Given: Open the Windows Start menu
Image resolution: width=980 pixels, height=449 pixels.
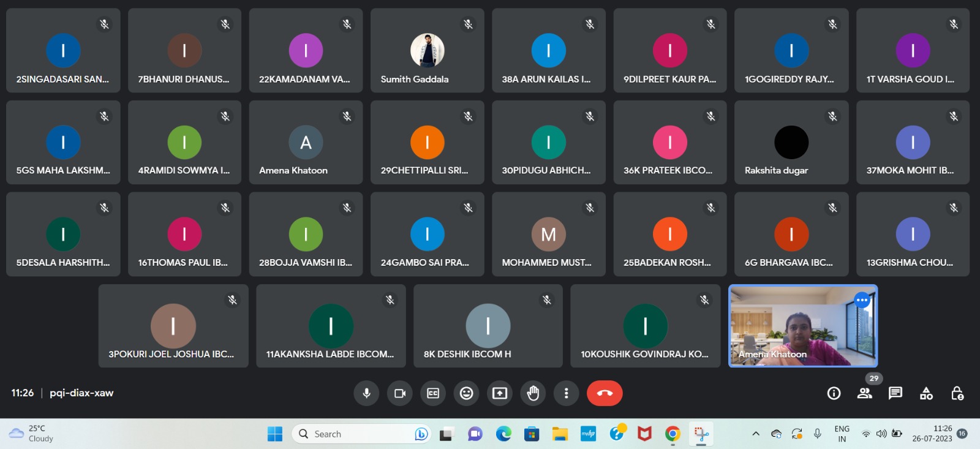Looking at the screenshot, I should click(x=275, y=434).
